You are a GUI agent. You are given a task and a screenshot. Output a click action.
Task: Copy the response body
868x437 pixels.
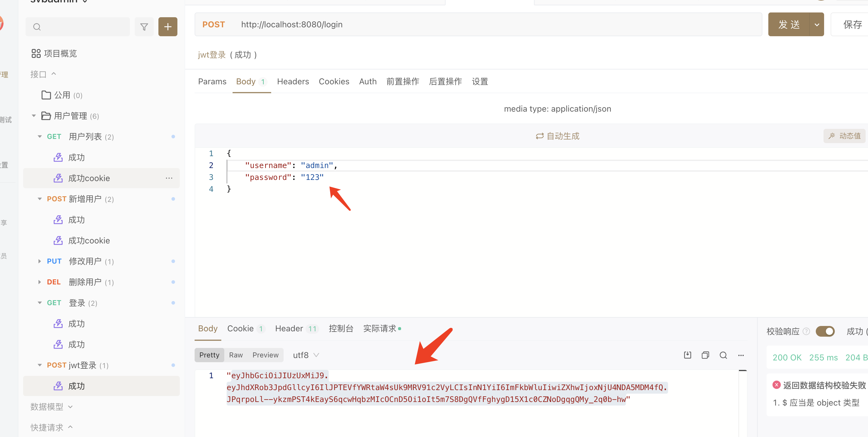pos(705,355)
